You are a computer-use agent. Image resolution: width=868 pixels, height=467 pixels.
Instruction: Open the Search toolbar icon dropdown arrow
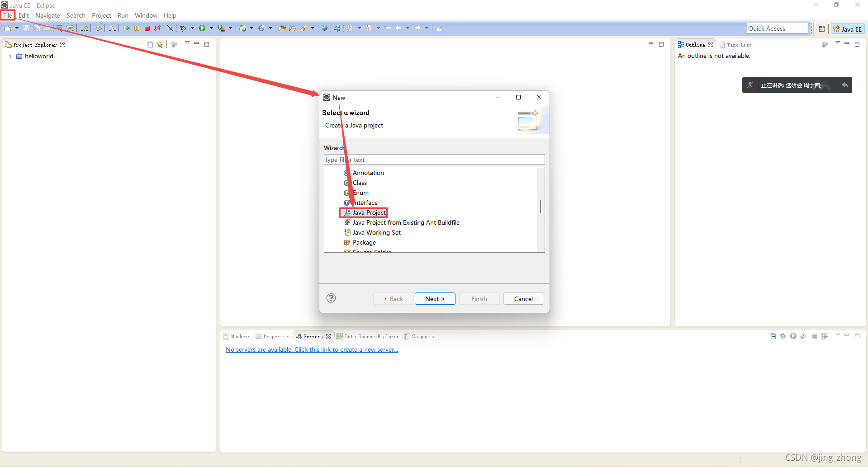pos(313,28)
